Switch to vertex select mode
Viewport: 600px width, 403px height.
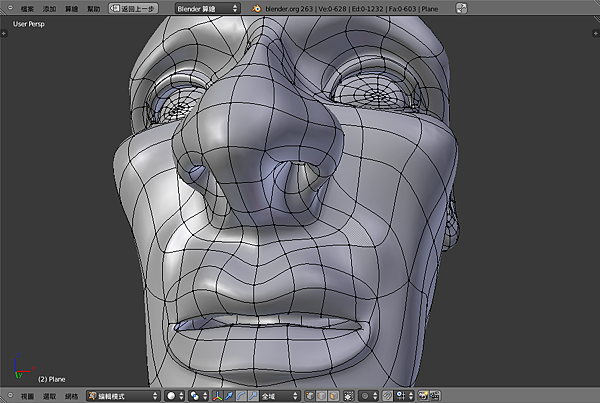coord(309,396)
